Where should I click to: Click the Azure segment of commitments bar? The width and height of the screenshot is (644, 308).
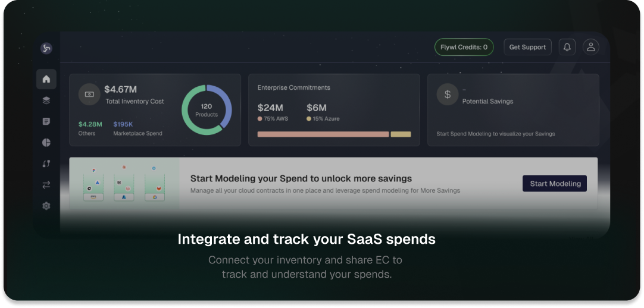401,134
